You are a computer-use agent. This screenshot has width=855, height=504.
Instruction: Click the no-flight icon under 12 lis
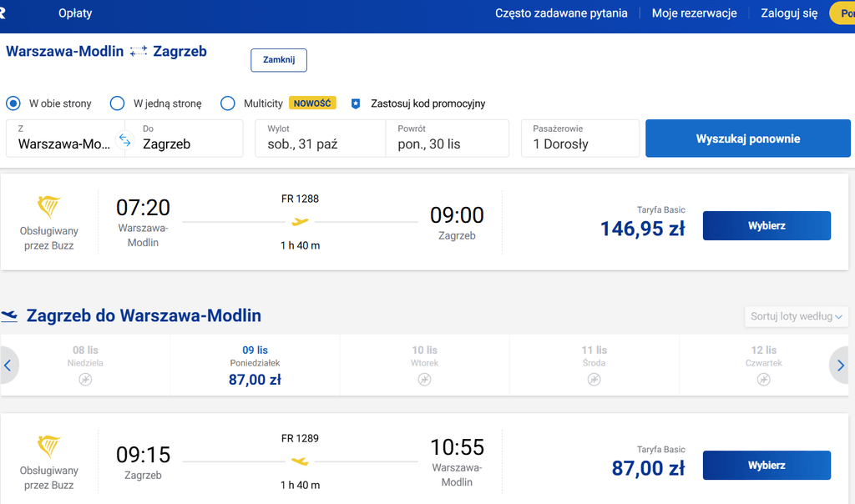pyautogui.click(x=763, y=379)
